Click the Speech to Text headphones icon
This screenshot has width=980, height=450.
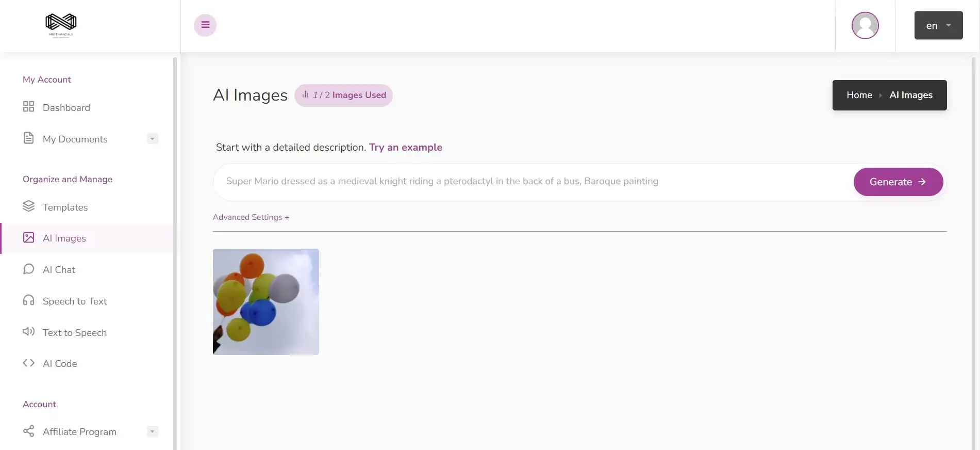tap(28, 300)
